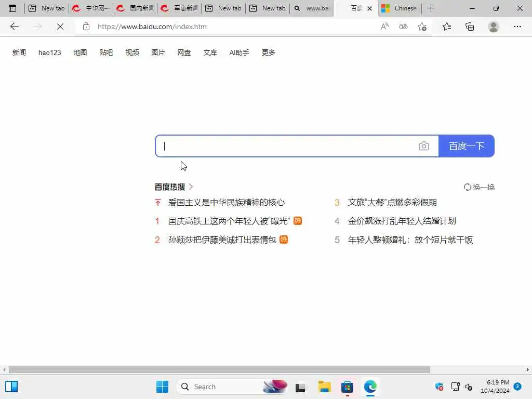532x399 pixels.
Task: Open the Collections panel
Action: pos(470,26)
